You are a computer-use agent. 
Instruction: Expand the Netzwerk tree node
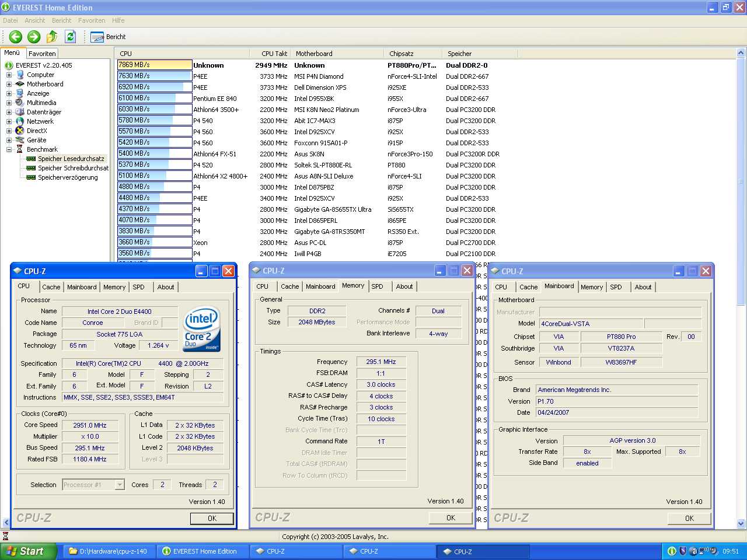[9, 121]
